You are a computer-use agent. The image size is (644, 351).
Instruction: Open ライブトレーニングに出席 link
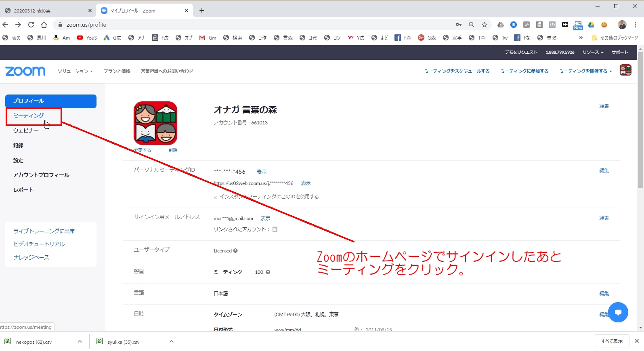tap(44, 231)
